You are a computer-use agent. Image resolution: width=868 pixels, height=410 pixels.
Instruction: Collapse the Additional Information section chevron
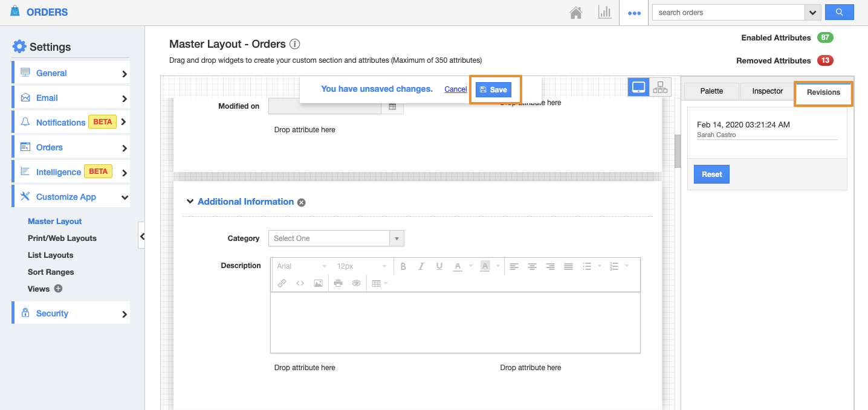[x=190, y=202]
